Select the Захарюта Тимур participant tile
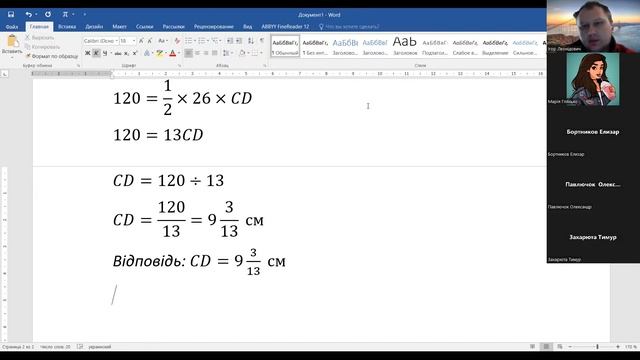The image size is (640, 360). coord(593,237)
